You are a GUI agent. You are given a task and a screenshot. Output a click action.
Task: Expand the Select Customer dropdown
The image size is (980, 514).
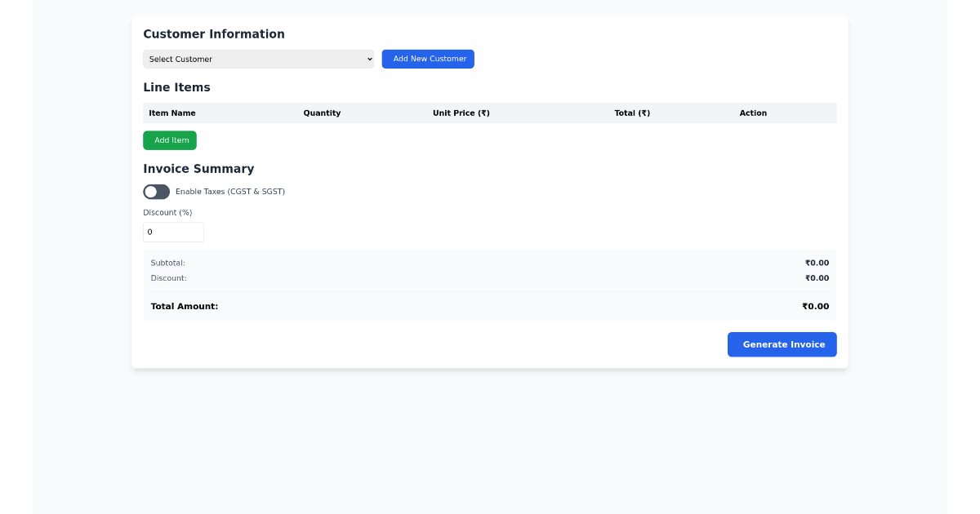pyautogui.click(x=258, y=59)
